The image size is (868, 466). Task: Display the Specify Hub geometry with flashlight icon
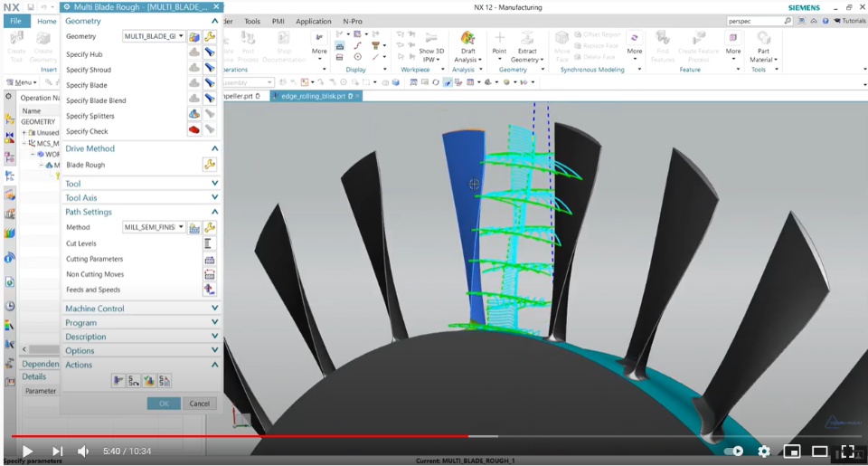[x=210, y=52]
